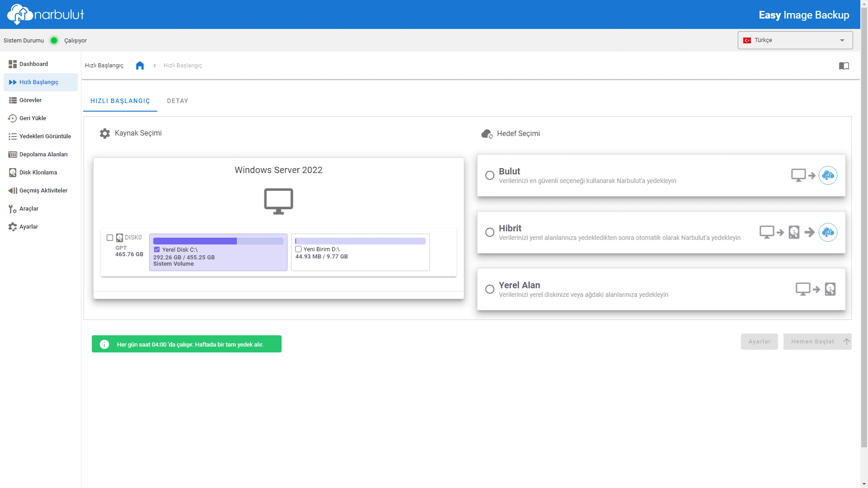
Task: Click the Ayarlar button near Hemen Başlat
Action: click(x=759, y=342)
